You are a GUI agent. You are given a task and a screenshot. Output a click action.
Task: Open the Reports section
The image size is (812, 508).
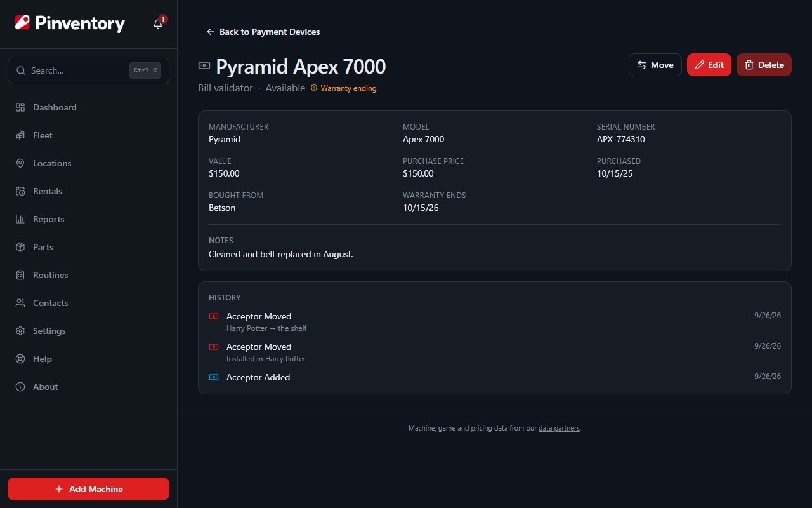pos(88,219)
